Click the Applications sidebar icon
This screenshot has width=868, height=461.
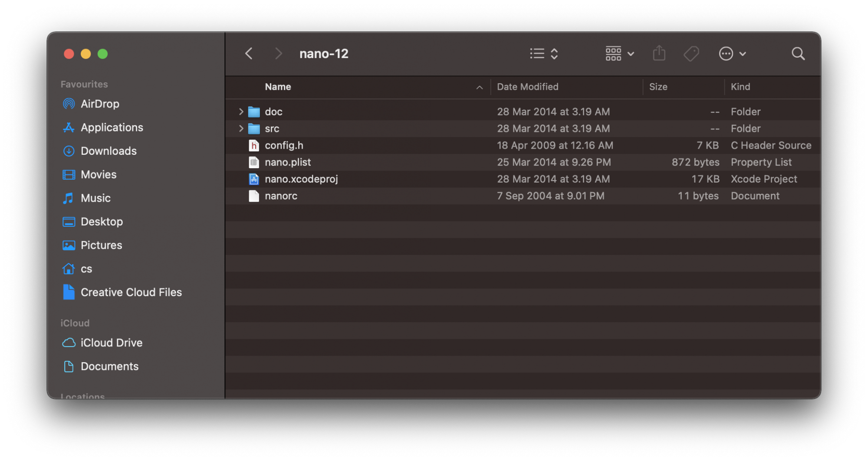point(69,127)
